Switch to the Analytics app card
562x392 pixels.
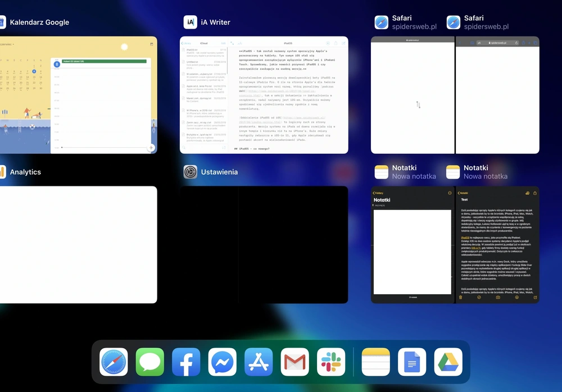pyautogui.click(x=79, y=245)
